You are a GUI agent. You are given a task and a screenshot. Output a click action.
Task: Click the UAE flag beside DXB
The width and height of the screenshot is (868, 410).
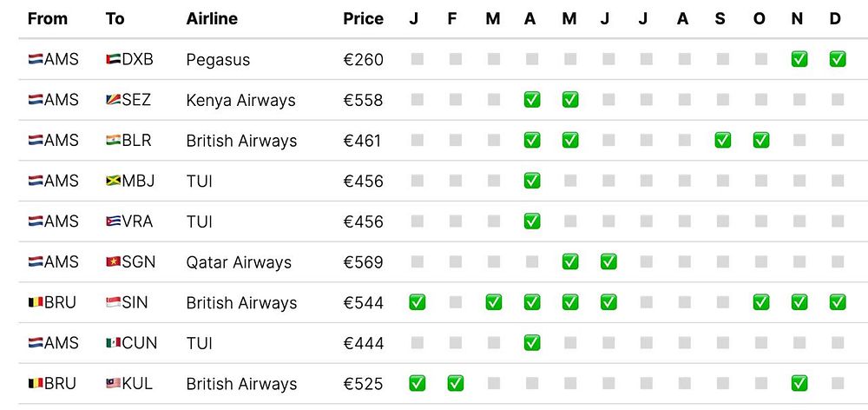[113, 60]
